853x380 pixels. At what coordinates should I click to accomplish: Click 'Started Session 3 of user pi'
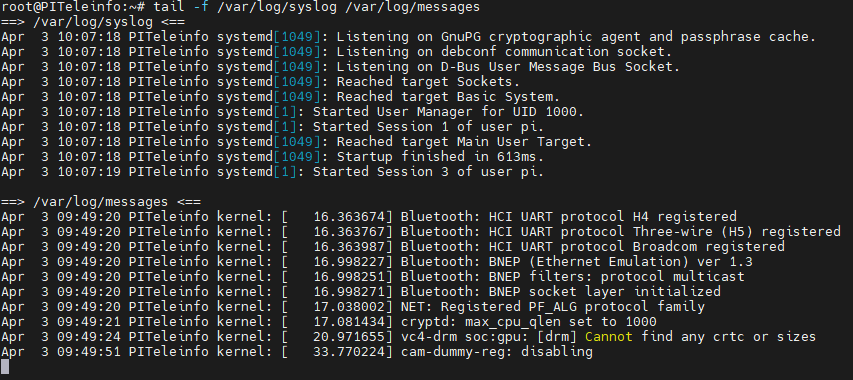coord(273,172)
